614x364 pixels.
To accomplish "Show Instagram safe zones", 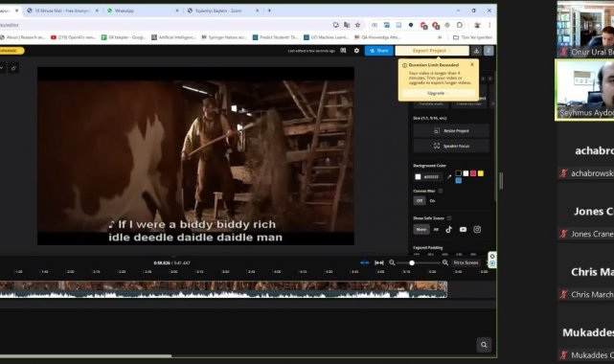I will 477,229.
